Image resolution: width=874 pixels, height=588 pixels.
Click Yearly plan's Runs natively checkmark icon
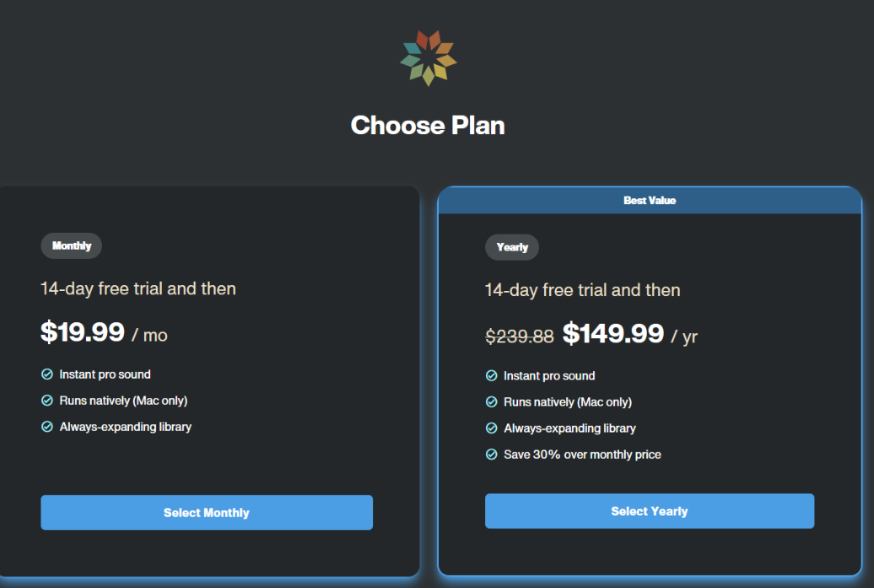click(492, 402)
